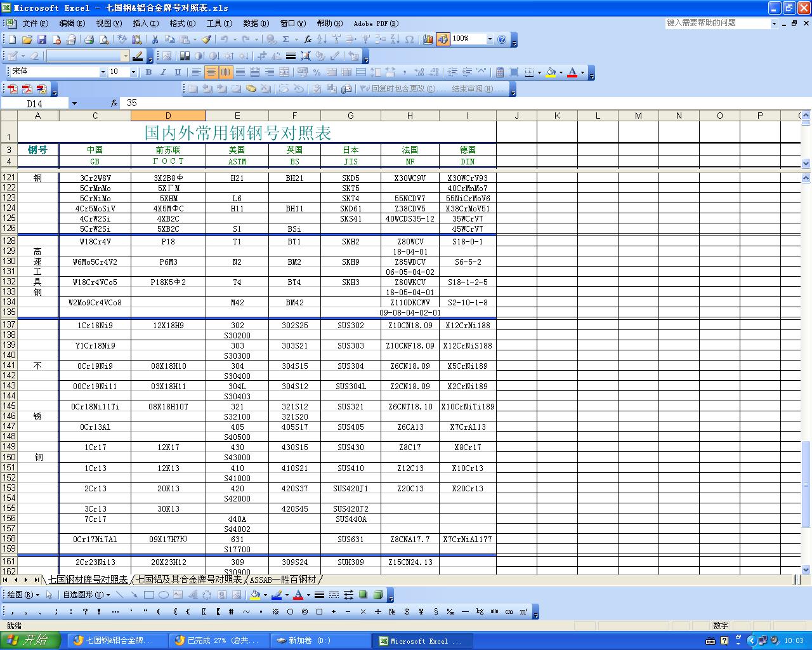
Task: Toggle center alignment
Action: point(211,72)
